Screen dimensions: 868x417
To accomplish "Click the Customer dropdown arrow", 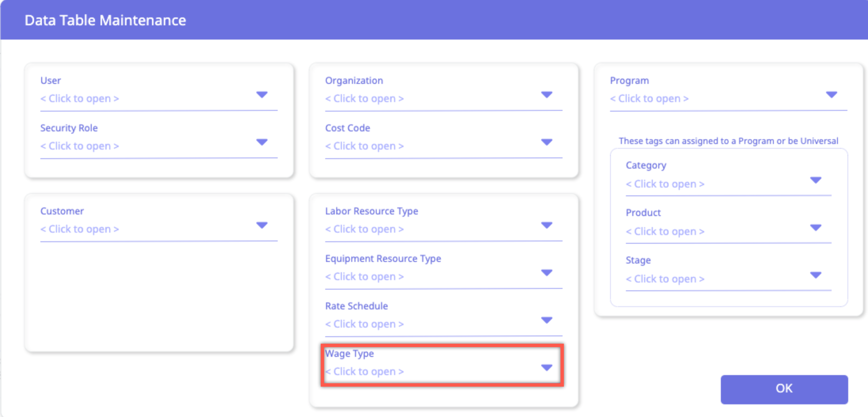I will [262, 226].
